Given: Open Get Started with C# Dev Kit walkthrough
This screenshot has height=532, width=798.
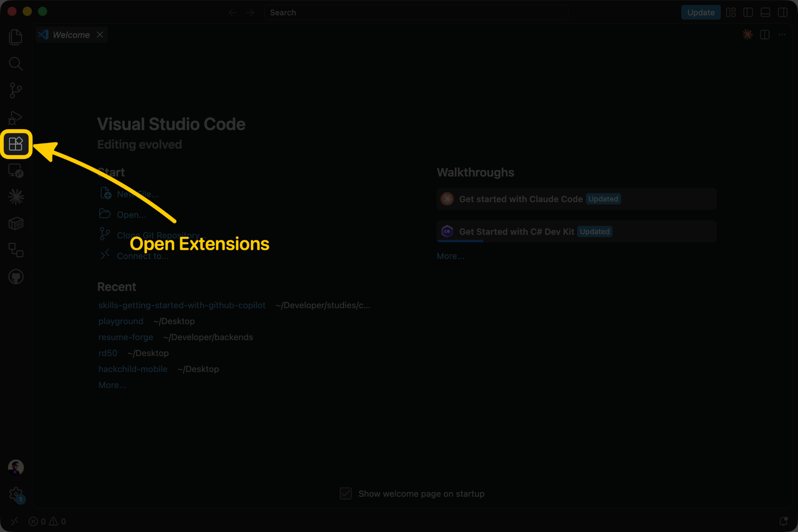Looking at the screenshot, I should click(x=577, y=231).
